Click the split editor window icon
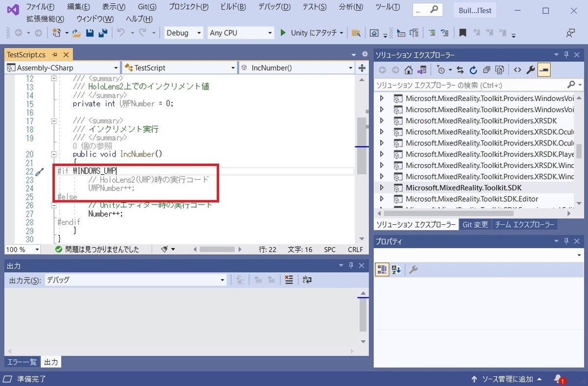The width and height of the screenshot is (588, 386). [362, 68]
